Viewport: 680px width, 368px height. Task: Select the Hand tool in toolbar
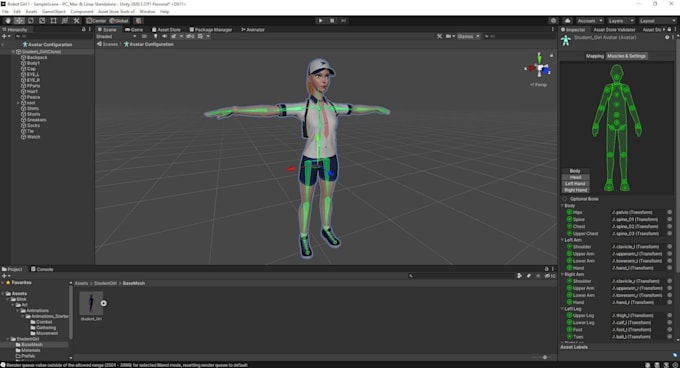click(8, 21)
